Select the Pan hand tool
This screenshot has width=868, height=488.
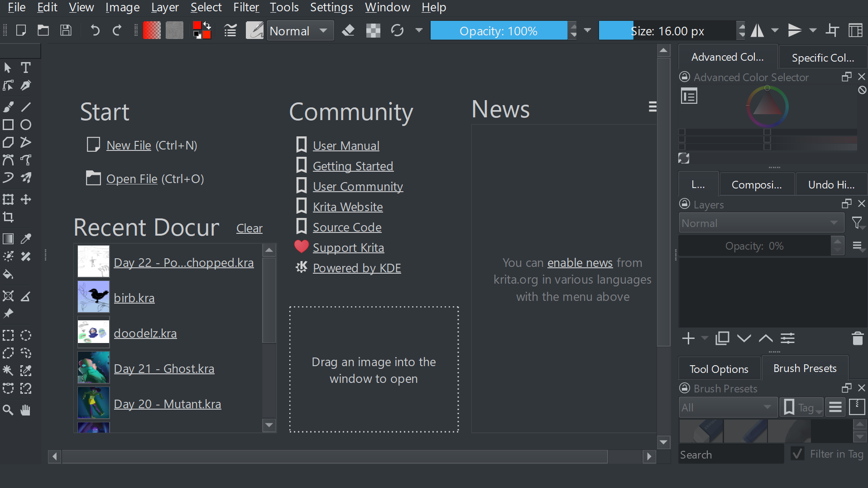26,410
